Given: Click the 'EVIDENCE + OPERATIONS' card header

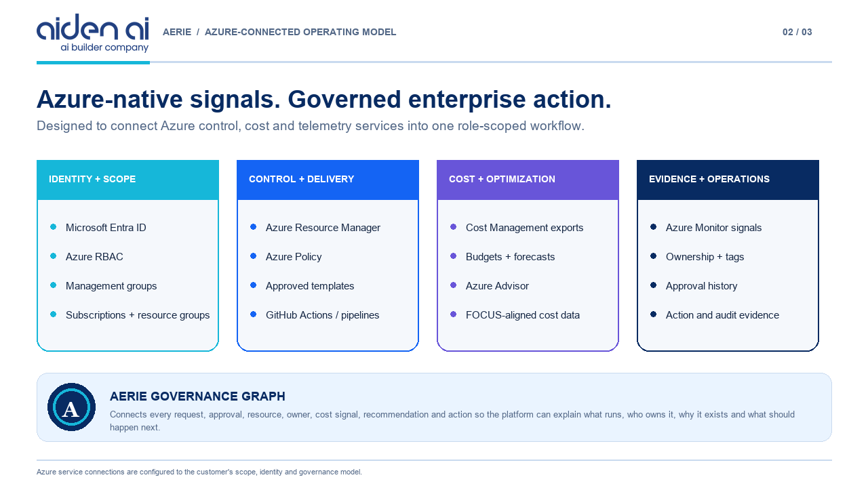Looking at the screenshot, I should coord(728,180).
